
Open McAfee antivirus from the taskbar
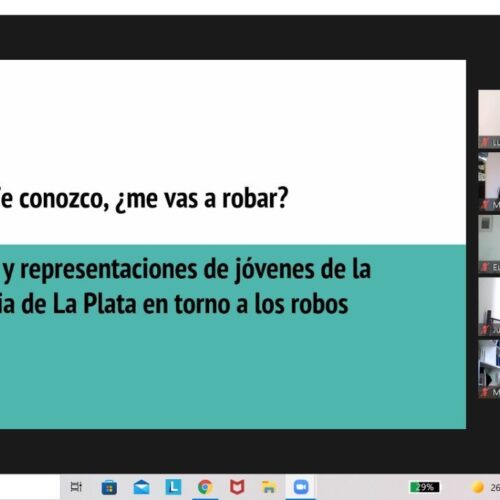tap(237, 487)
